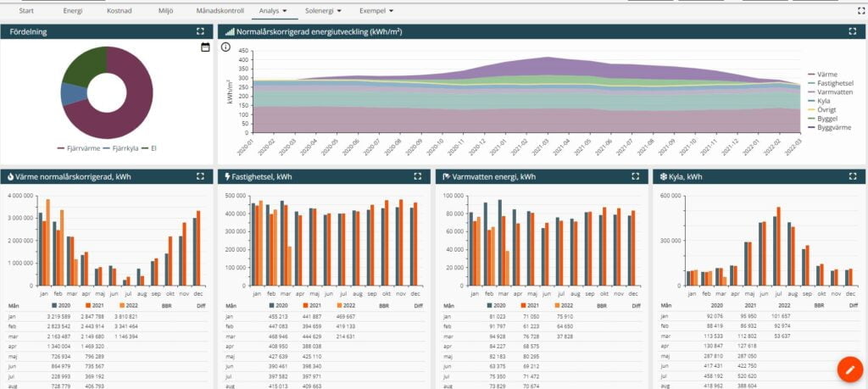Viewport: 868px width, 389px height.
Task: Switch to the Energi tab
Action: pos(74,12)
